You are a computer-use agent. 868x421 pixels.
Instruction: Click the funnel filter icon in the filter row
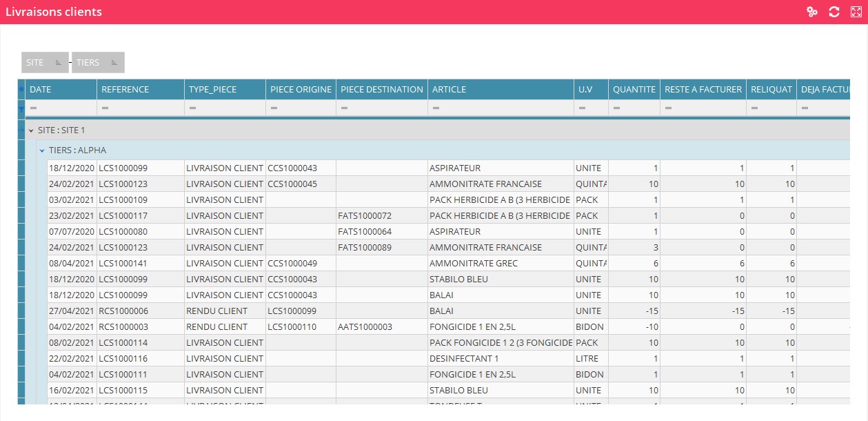coord(21,109)
